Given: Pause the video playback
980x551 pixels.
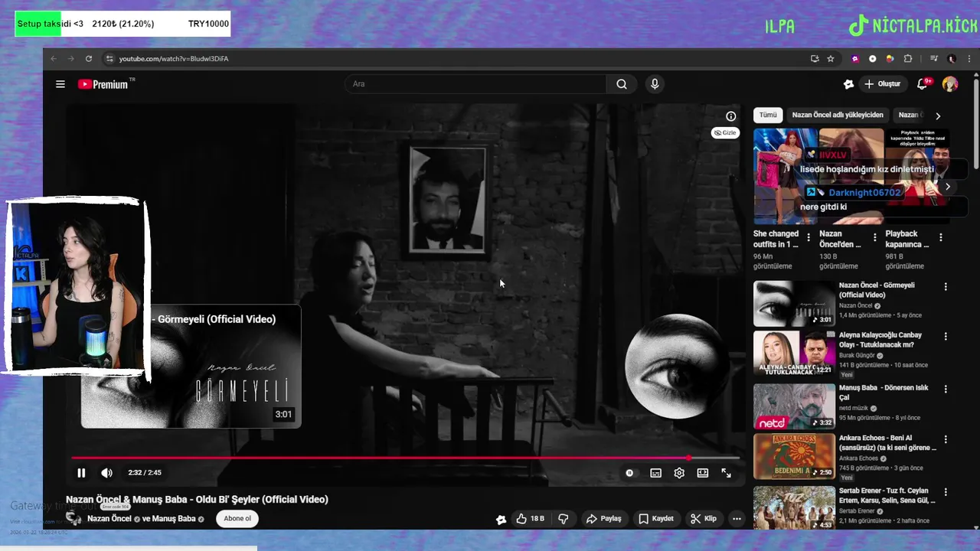Looking at the screenshot, I should click(81, 473).
